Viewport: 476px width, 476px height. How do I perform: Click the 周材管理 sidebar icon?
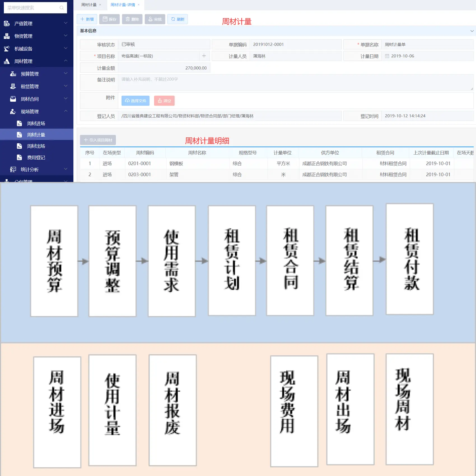7,61
